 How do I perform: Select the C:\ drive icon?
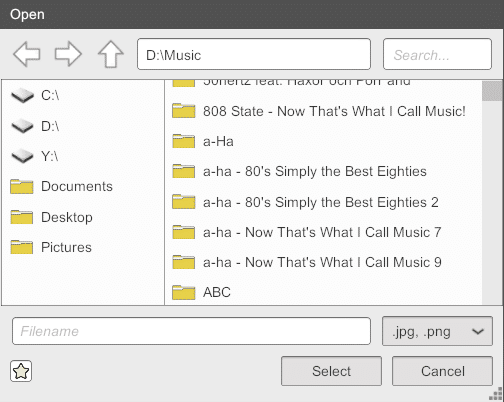point(22,96)
